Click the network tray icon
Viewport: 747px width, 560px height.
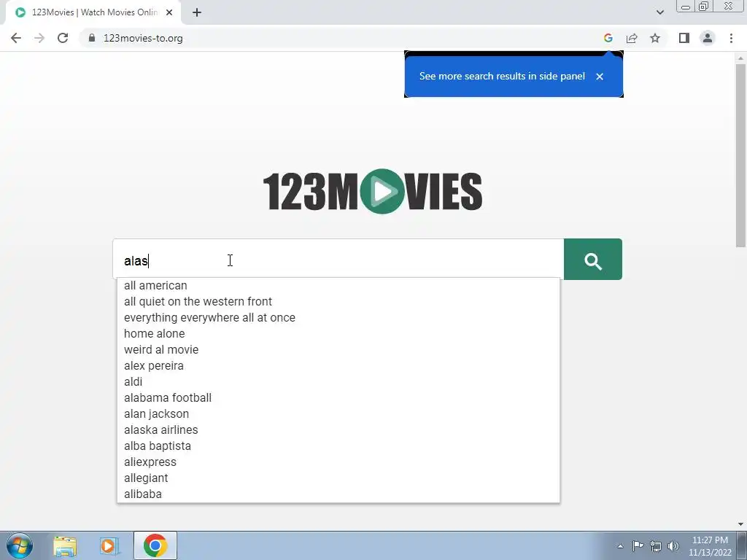click(x=656, y=545)
